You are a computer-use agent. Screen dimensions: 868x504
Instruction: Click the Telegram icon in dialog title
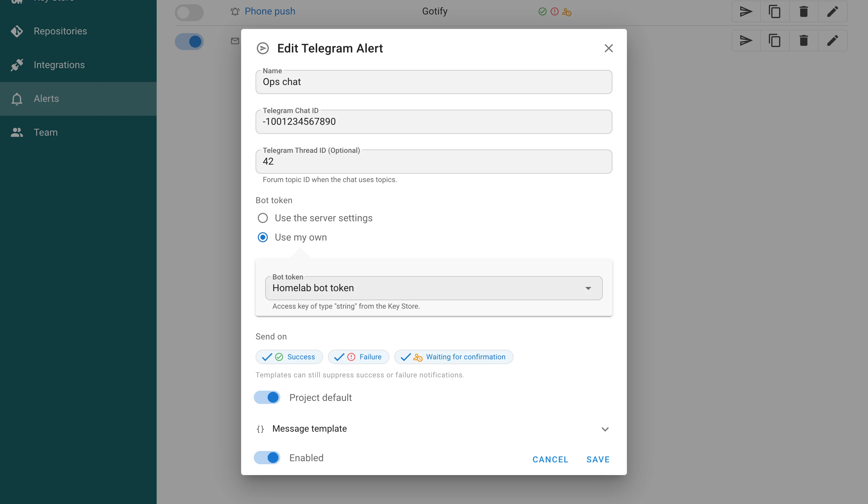tap(263, 48)
